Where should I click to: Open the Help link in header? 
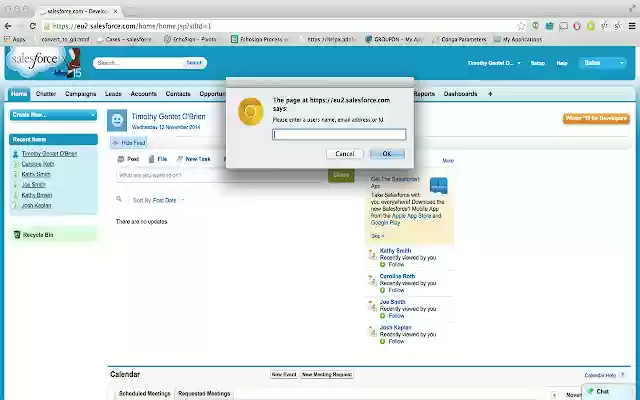coord(562,63)
